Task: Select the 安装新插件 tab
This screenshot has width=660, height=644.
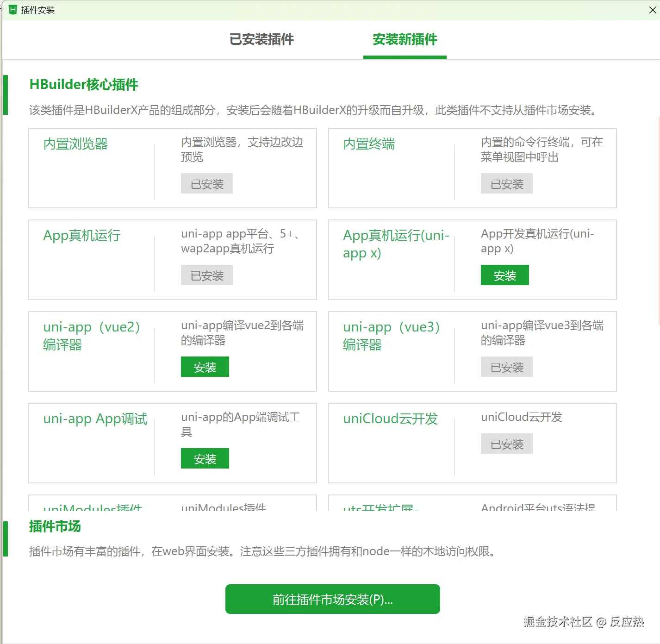Action: [405, 39]
